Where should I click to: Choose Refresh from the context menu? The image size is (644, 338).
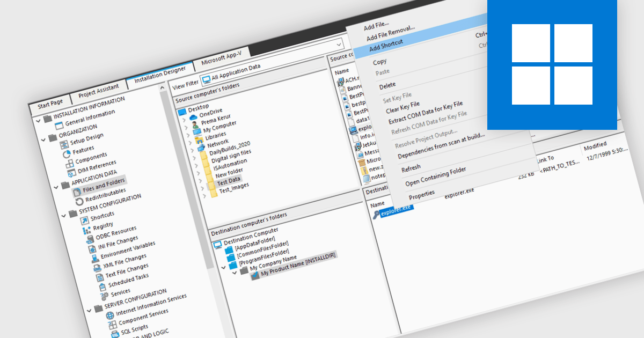pyautogui.click(x=411, y=168)
